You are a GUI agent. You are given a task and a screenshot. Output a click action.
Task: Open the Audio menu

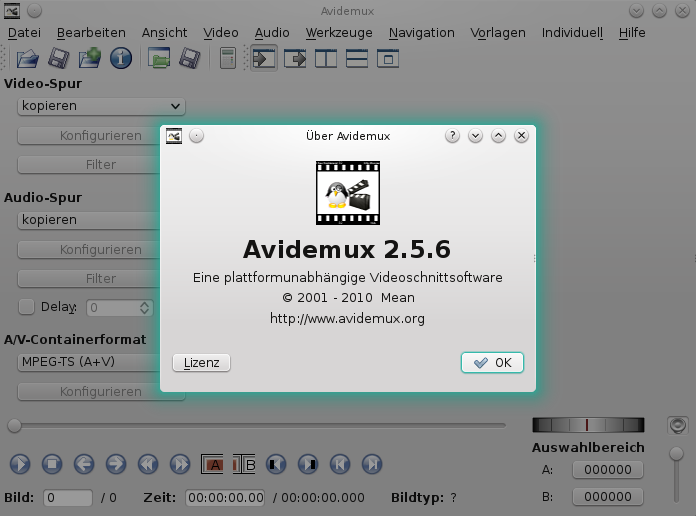pyautogui.click(x=272, y=33)
